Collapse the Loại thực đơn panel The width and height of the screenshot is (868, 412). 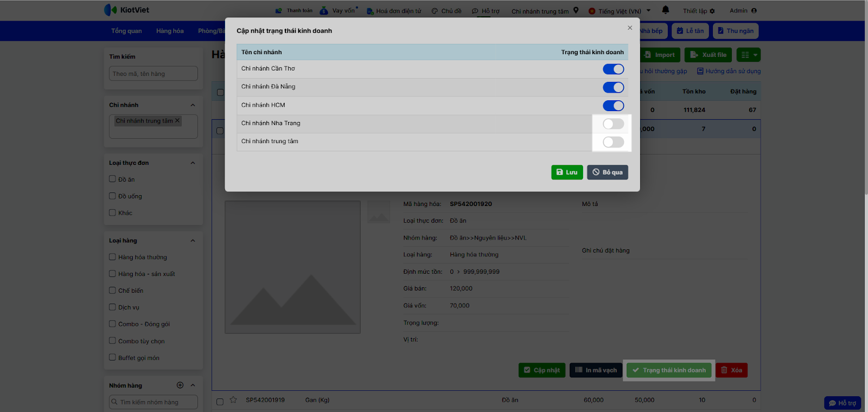click(193, 163)
